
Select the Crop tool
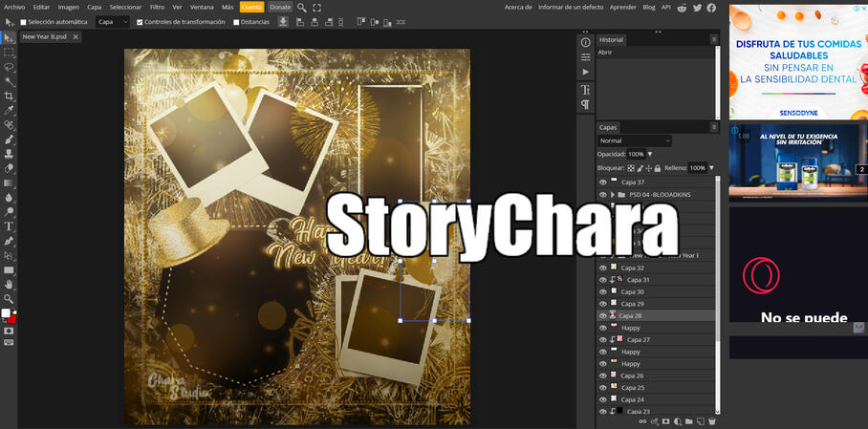coord(9,96)
